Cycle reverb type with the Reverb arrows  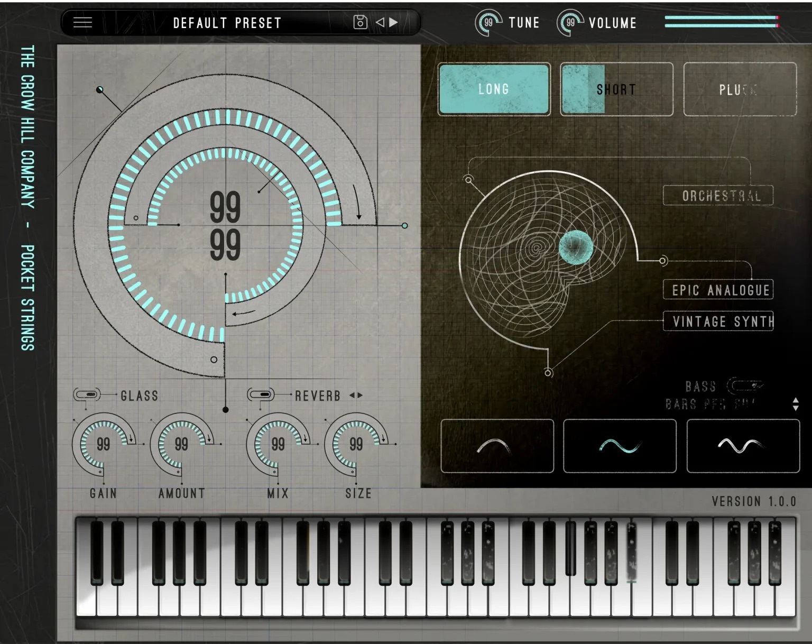coord(356,395)
